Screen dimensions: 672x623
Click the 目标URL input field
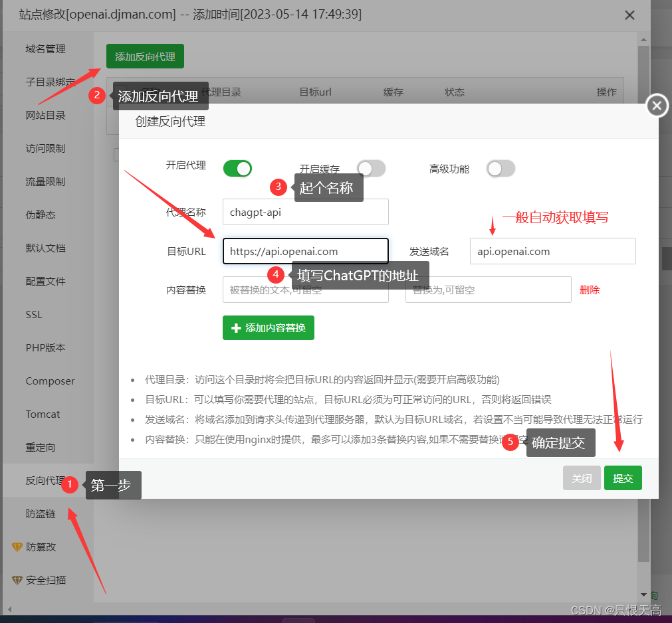point(305,251)
